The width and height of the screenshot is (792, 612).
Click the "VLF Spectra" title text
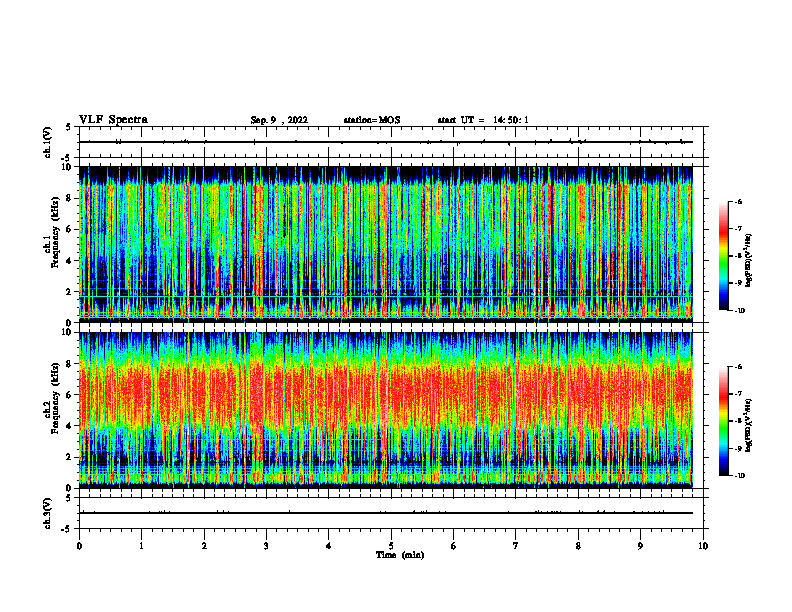(x=113, y=120)
